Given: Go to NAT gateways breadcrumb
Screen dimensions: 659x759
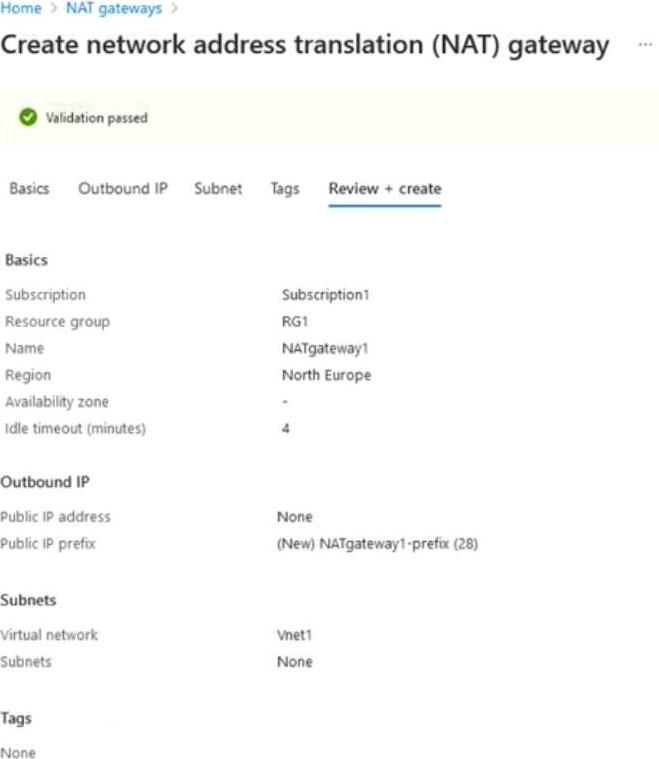Looking at the screenshot, I should (114, 8).
